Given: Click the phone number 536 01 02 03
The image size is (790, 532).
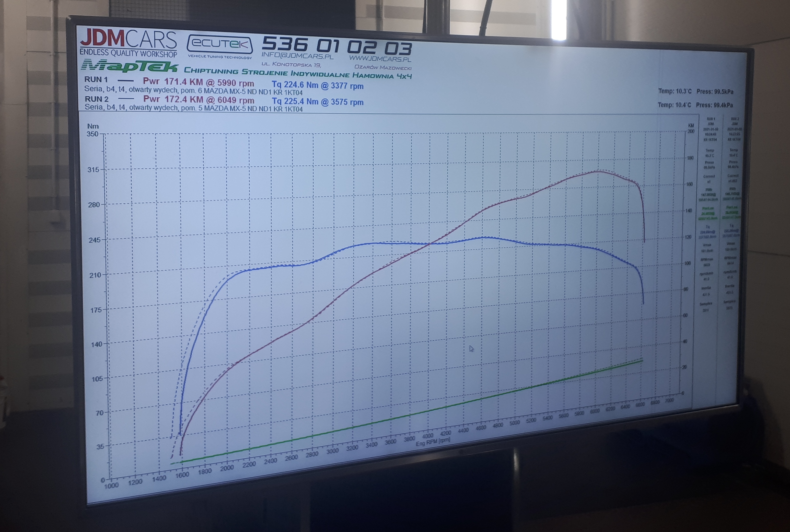Looking at the screenshot, I should coord(337,46).
